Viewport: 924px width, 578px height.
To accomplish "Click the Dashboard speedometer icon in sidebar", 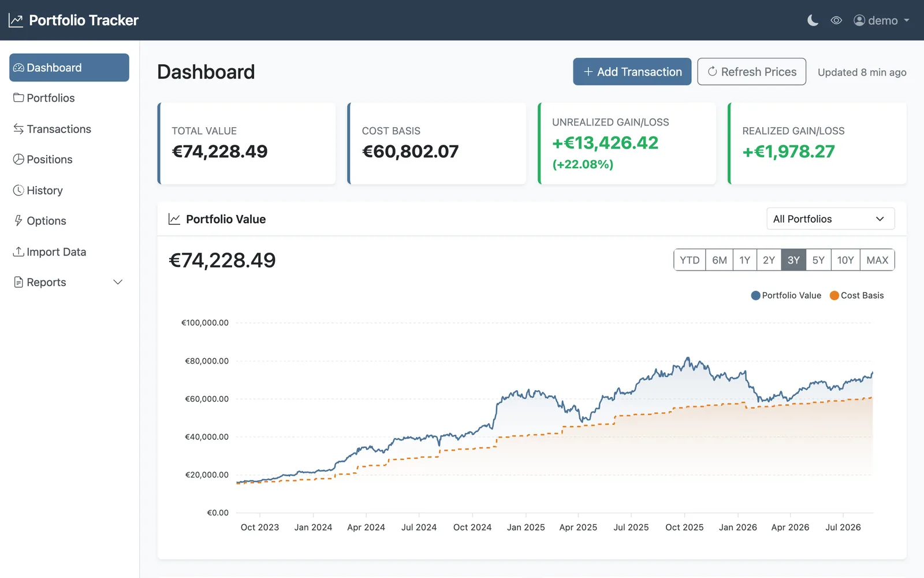I will (18, 68).
